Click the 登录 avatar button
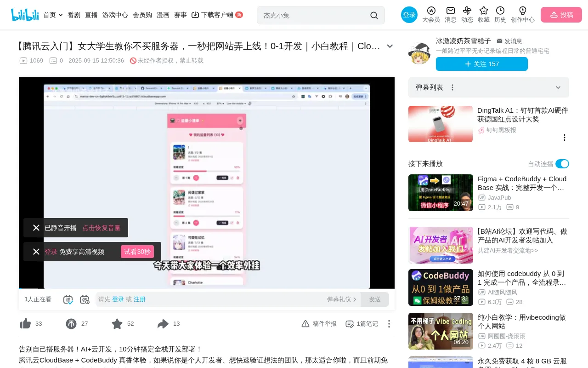 [x=409, y=15]
